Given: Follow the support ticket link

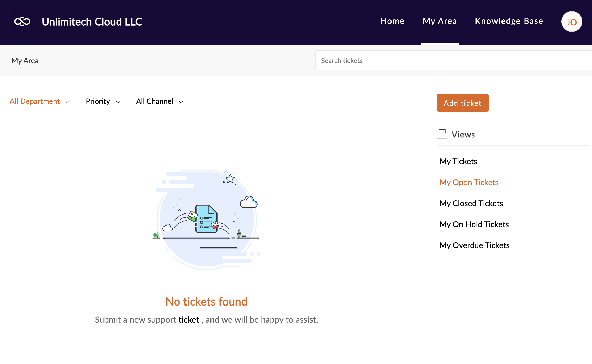Looking at the screenshot, I should click(x=189, y=320).
